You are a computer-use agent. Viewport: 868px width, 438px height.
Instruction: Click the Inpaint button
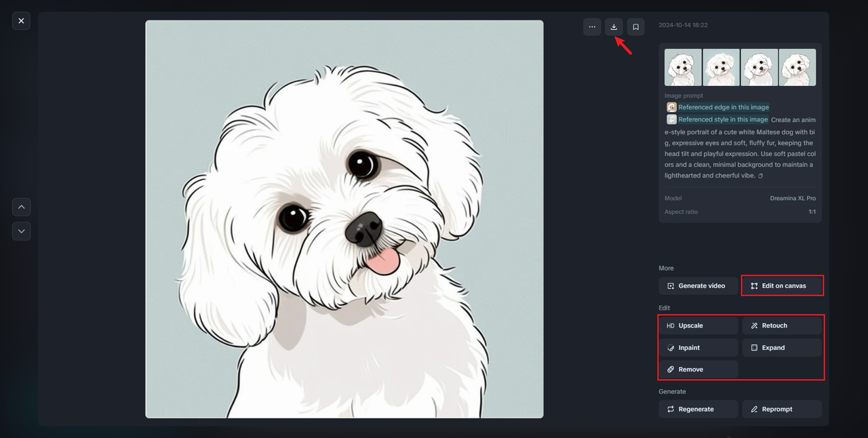(698, 347)
